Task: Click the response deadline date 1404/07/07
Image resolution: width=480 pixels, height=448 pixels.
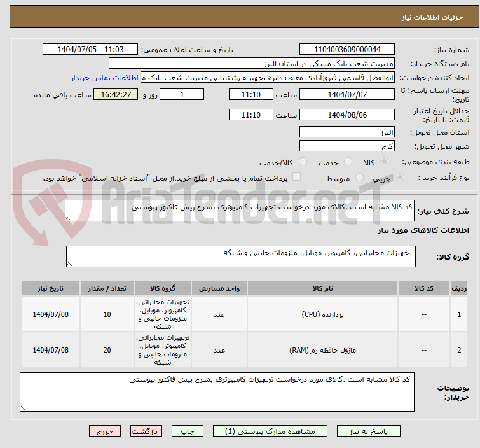Action: pos(347,94)
